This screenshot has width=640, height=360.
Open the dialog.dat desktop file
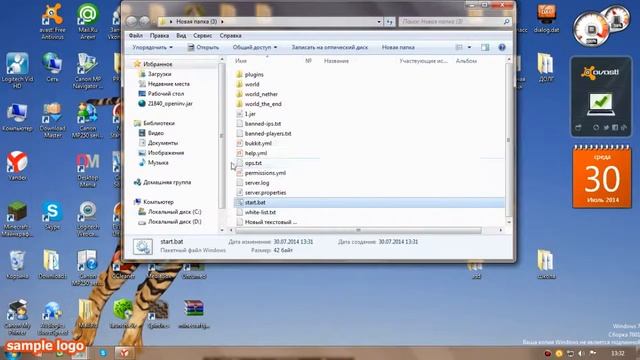point(546,18)
